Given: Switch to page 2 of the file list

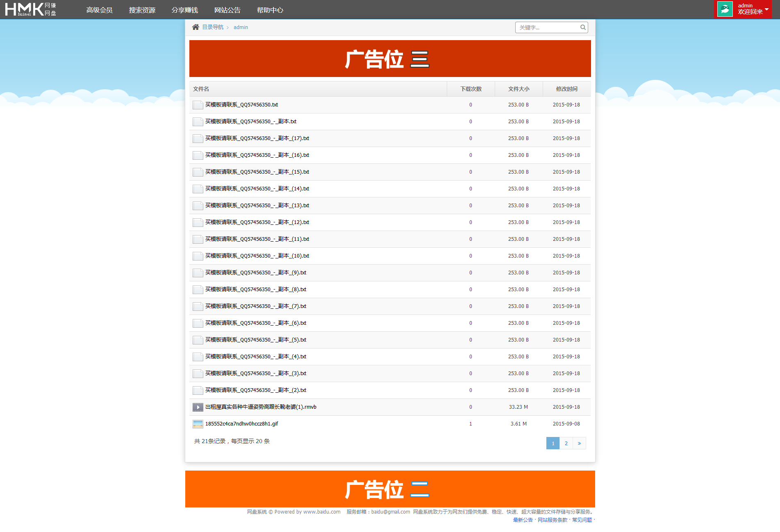Looking at the screenshot, I should point(566,443).
